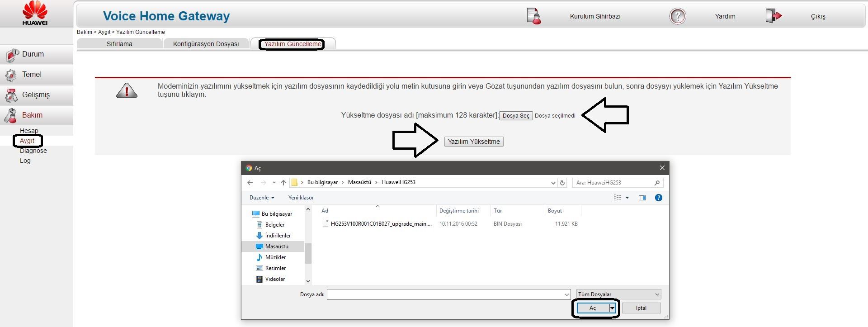The width and height of the screenshot is (868, 327).
Task: Open the Aygıt submenu item
Action: click(x=27, y=141)
